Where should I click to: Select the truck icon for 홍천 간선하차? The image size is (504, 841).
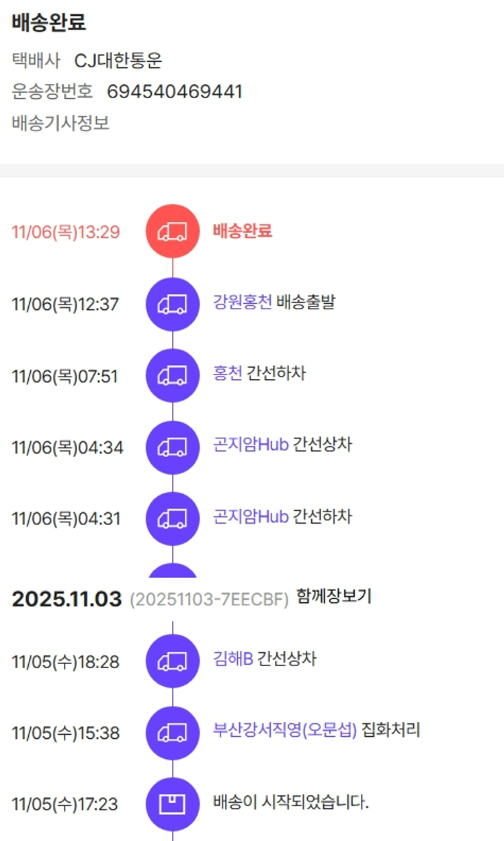click(x=172, y=376)
